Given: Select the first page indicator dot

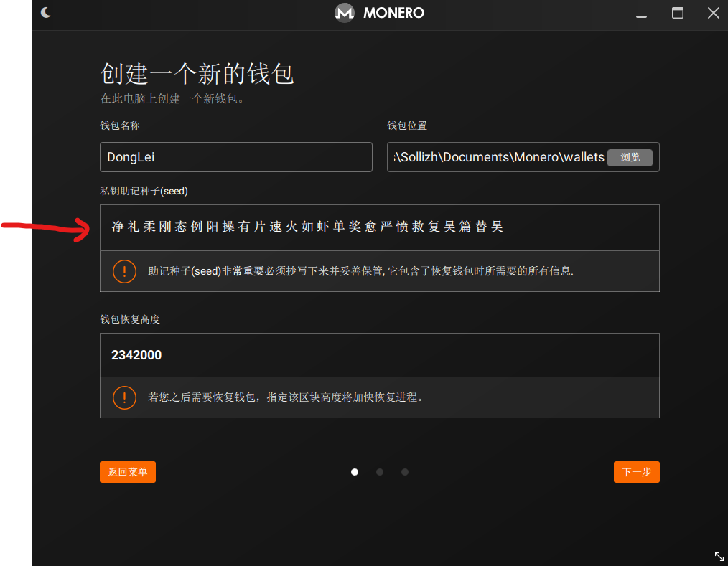Looking at the screenshot, I should [x=355, y=472].
